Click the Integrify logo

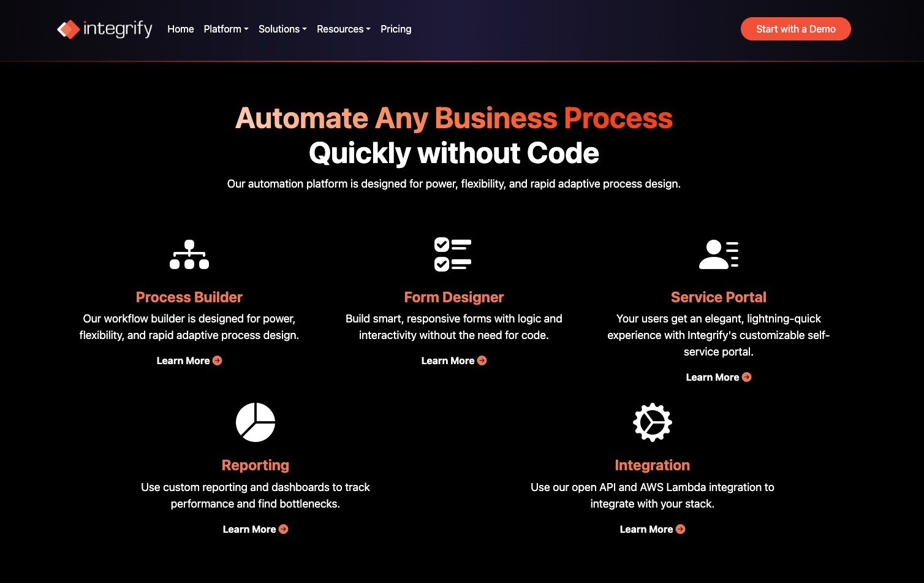tap(105, 29)
